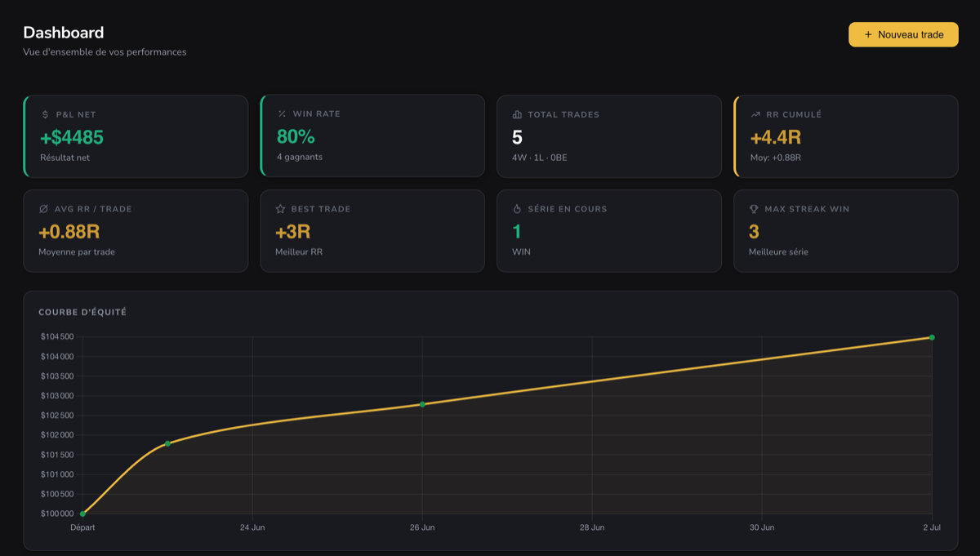Click the 24 Jun axis label
The image size is (980, 556).
(x=252, y=527)
